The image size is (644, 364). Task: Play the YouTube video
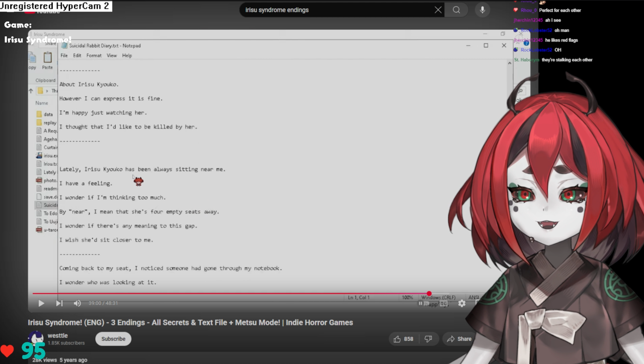click(x=41, y=303)
